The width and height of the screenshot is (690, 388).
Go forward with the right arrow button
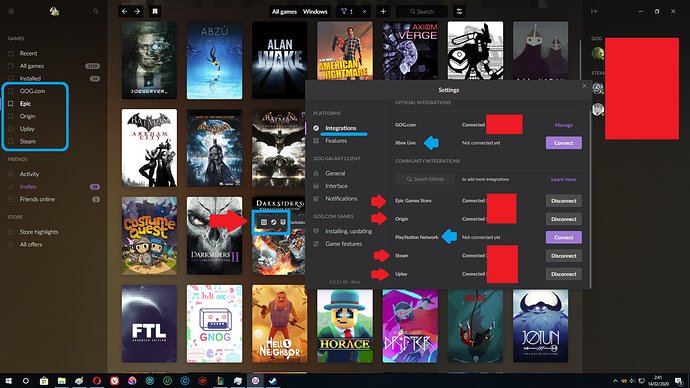click(x=137, y=11)
